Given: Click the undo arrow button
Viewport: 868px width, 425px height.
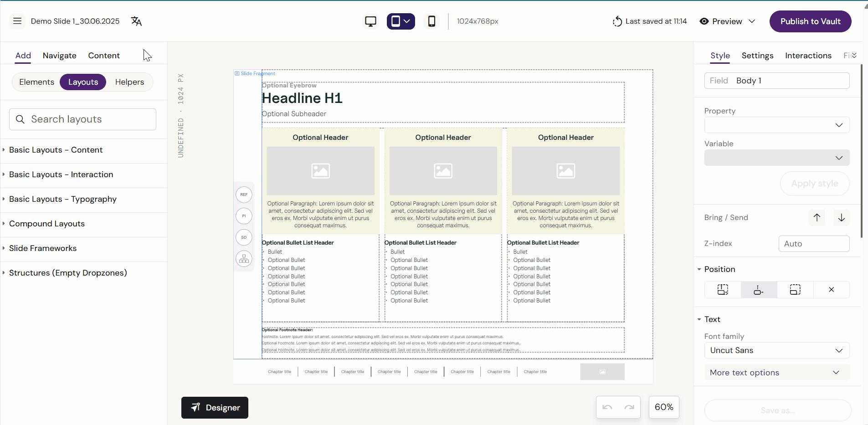Looking at the screenshot, I should pyautogui.click(x=607, y=407).
